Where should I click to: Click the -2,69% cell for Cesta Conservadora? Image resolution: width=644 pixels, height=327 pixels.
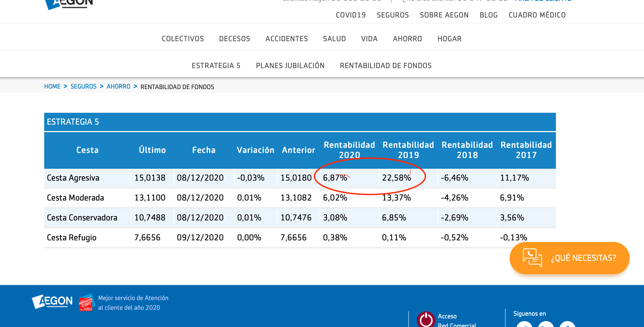click(x=455, y=218)
